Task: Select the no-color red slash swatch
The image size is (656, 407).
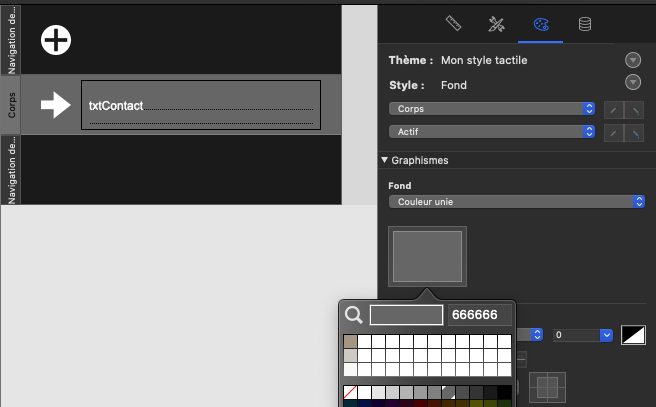Action: point(350,392)
